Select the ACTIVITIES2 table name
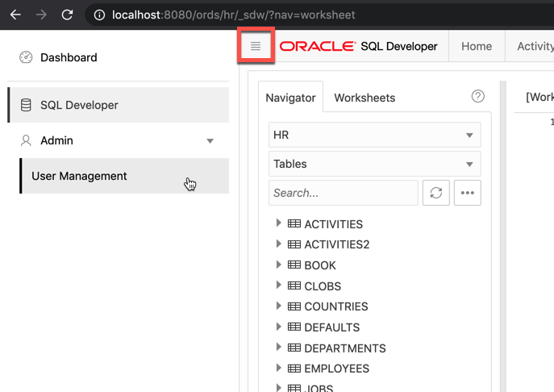The width and height of the screenshot is (554, 392). click(x=337, y=244)
